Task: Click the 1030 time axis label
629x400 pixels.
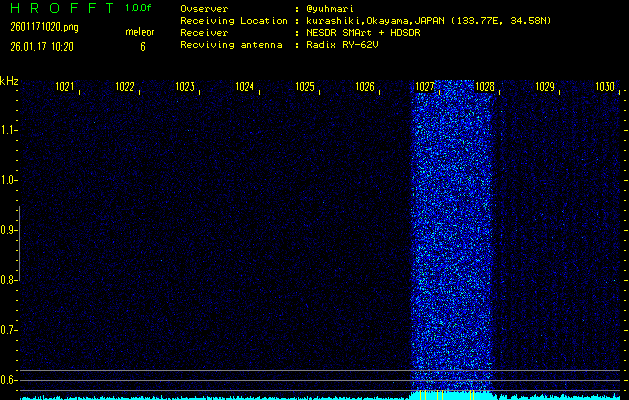Action: pyautogui.click(x=605, y=86)
